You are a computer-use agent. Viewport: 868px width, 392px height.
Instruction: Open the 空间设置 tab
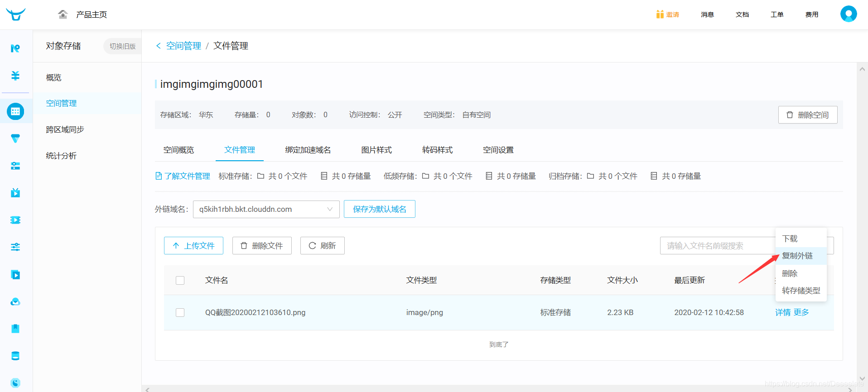coord(498,150)
